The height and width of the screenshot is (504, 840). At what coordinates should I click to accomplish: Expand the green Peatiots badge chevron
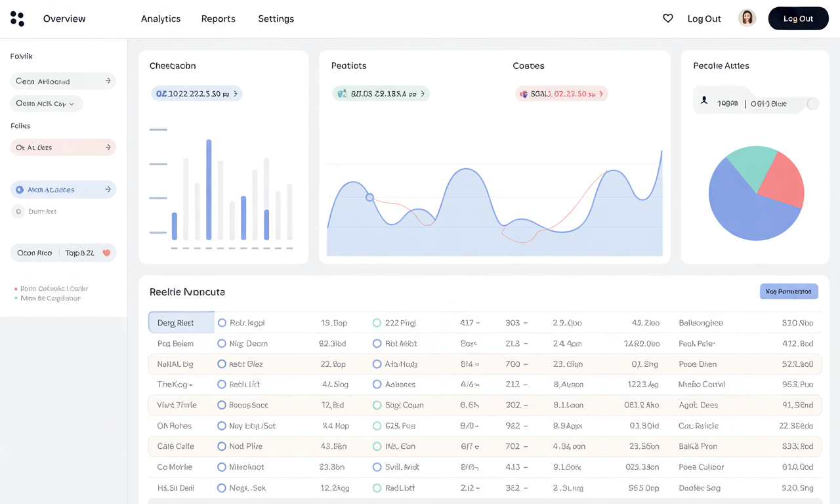pyautogui.click(x=422, y=94)
